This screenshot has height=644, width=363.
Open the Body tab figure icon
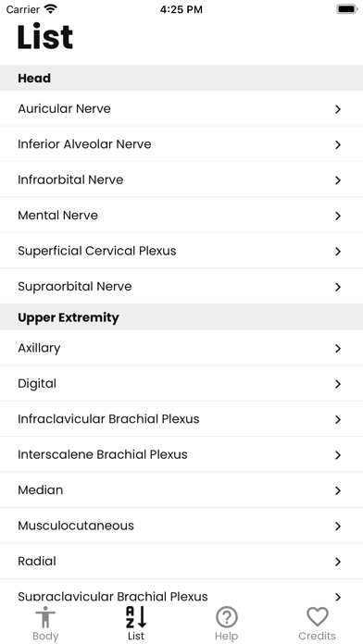coord(45,617)
